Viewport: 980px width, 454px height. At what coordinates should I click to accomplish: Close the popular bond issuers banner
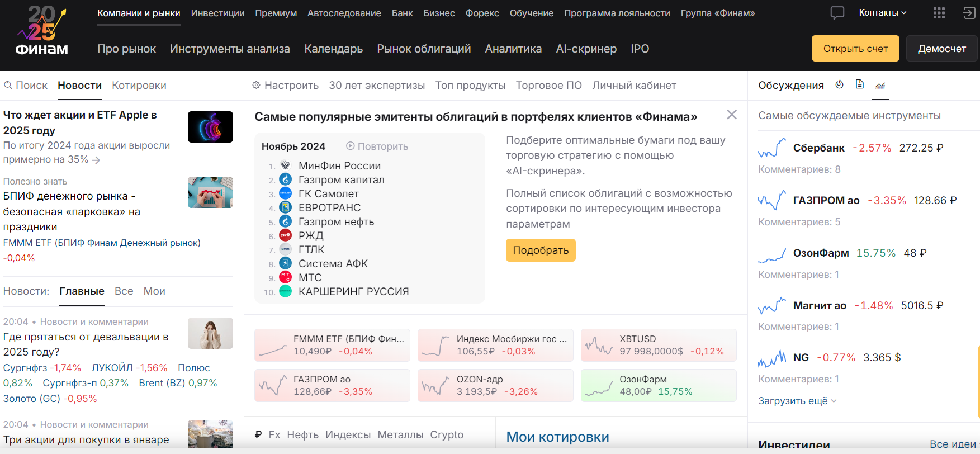click(x=731, y=115)
